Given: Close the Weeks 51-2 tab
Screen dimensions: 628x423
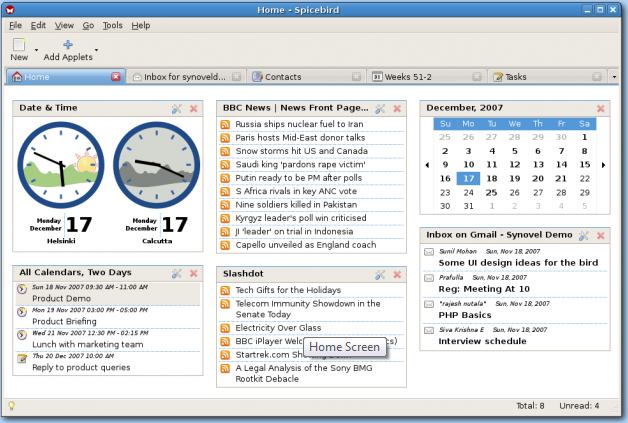Looking at the screenshot, I should click(x=477, y=77).
